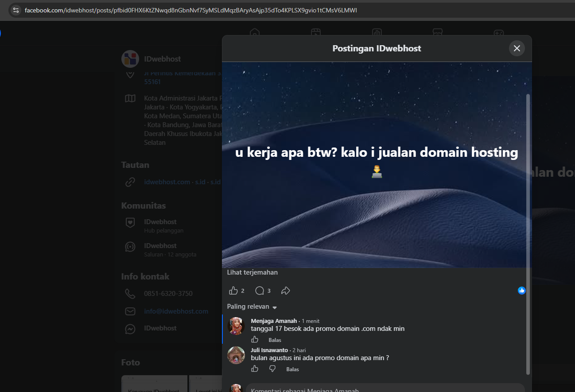
Task: Like the IDwebhost post
Action: [x=233, y=291]
